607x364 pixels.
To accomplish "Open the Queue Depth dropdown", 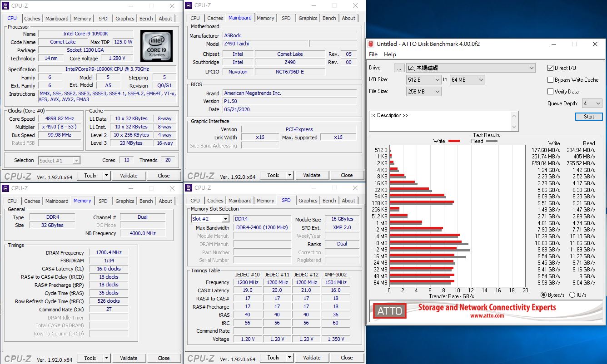I will [592, 103].
